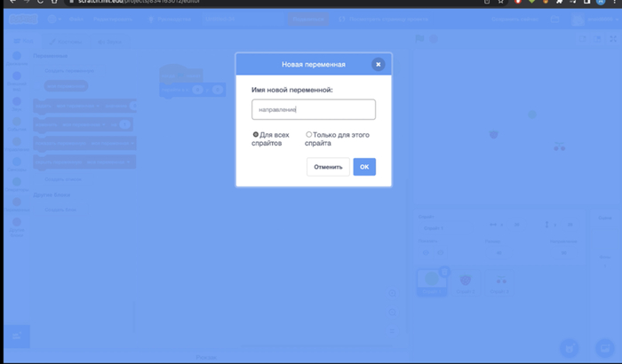Click the new variable name field

(x=313, y=109)
